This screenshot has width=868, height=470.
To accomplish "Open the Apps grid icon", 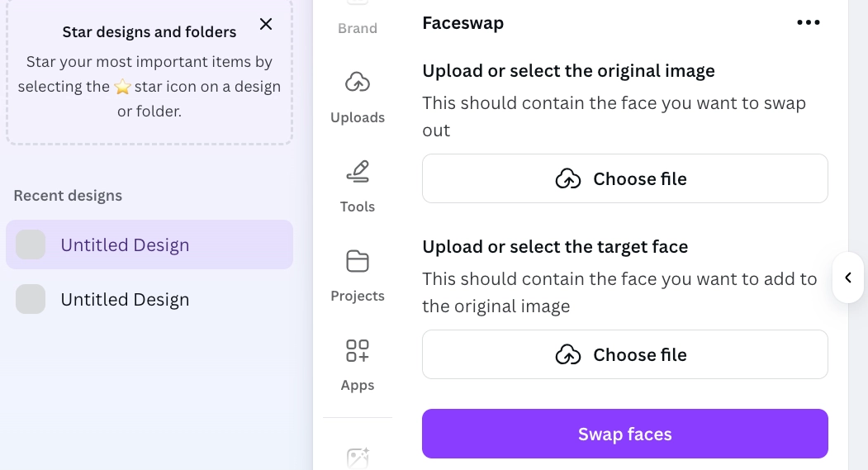I will (x=358, y=350).
